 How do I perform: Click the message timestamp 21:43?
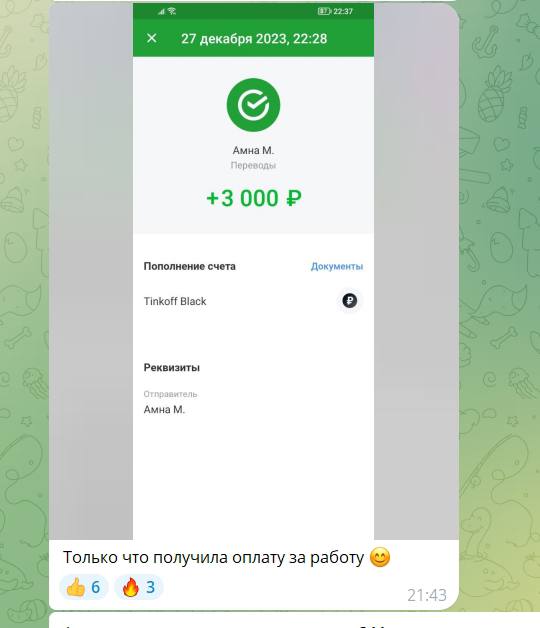coord(427,596)
